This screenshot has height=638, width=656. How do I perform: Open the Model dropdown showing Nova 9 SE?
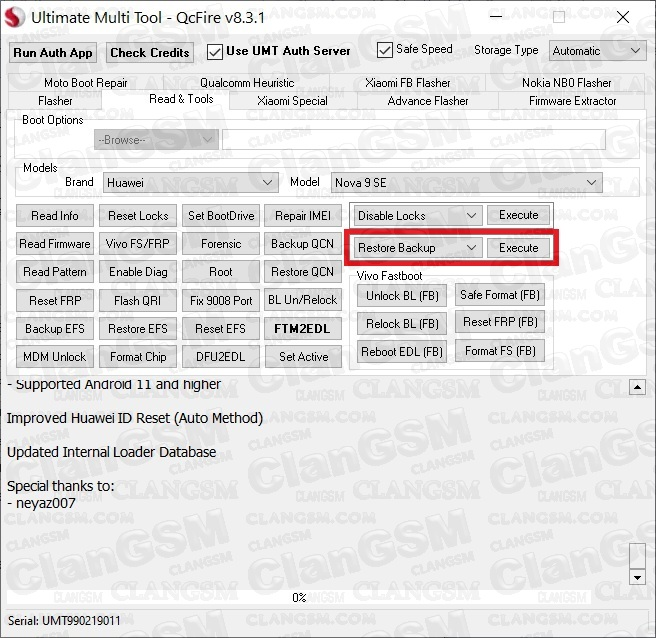click(x=467, y=183)
